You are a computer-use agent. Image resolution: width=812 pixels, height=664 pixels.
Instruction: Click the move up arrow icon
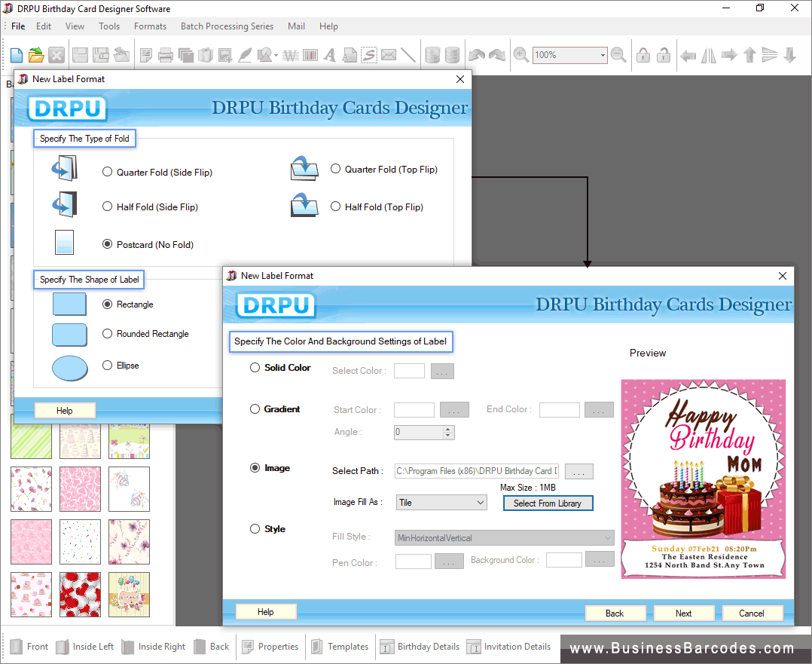749,55
